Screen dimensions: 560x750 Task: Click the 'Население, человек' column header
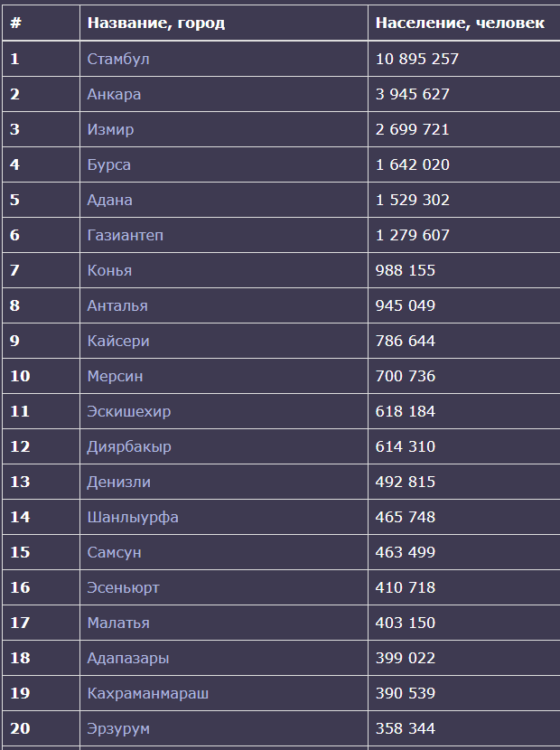coord(460,23)
